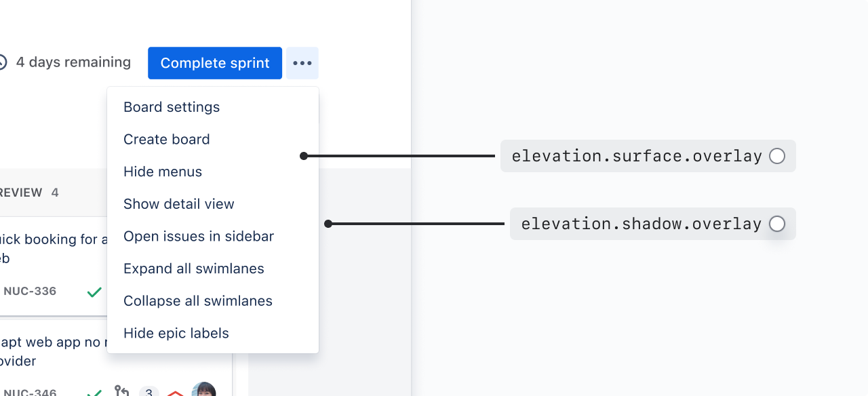The width and height of the screenshot is (868, 396).
Task: Click the red priority icon on NUC-346
Action: pos(176,393)
